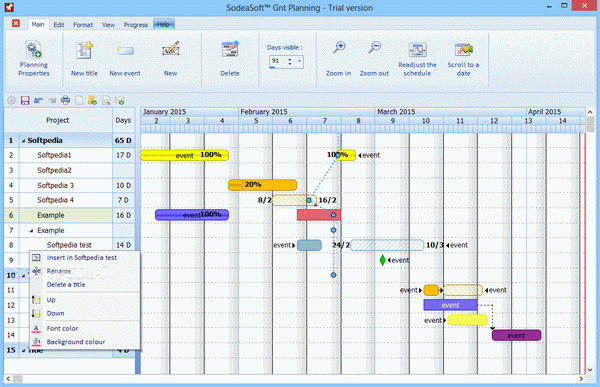Collapse the Example group in row 7

pos(31,231)
